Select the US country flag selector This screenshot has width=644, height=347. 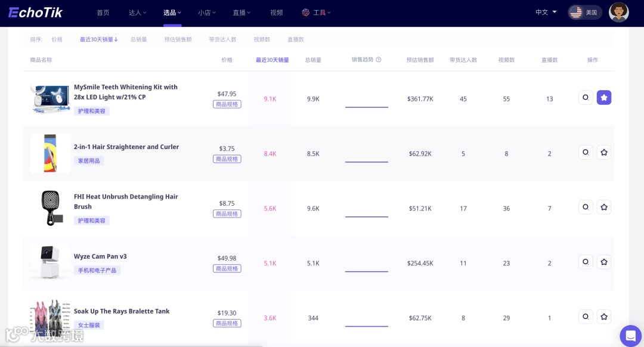[x=585, y=13]
